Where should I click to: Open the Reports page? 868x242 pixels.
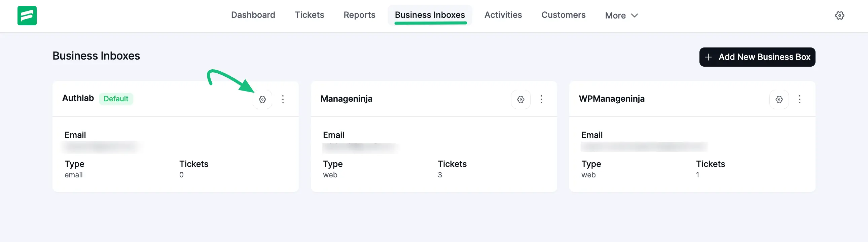point(359,15)
